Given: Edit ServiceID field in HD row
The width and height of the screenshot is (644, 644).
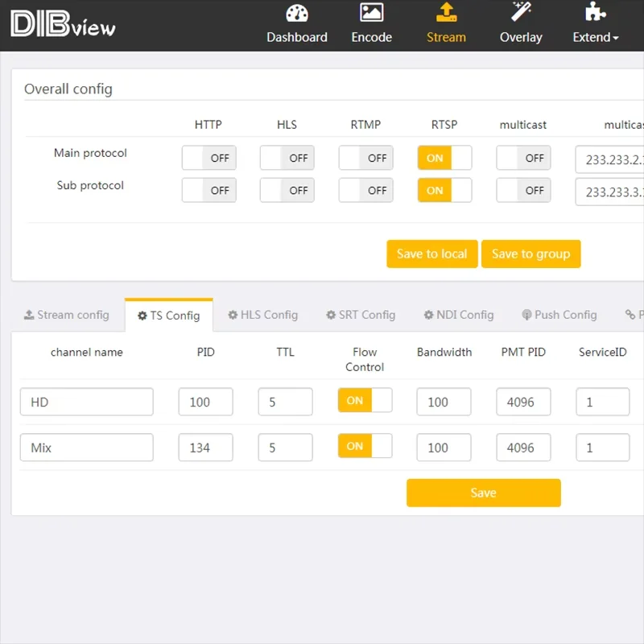Looking at the screenshot, I should tap(603, 402).
